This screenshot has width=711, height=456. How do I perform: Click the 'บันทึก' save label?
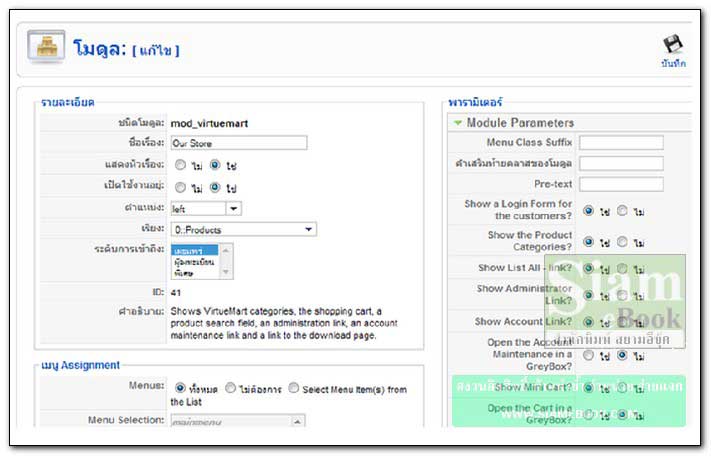pos(673,63)
